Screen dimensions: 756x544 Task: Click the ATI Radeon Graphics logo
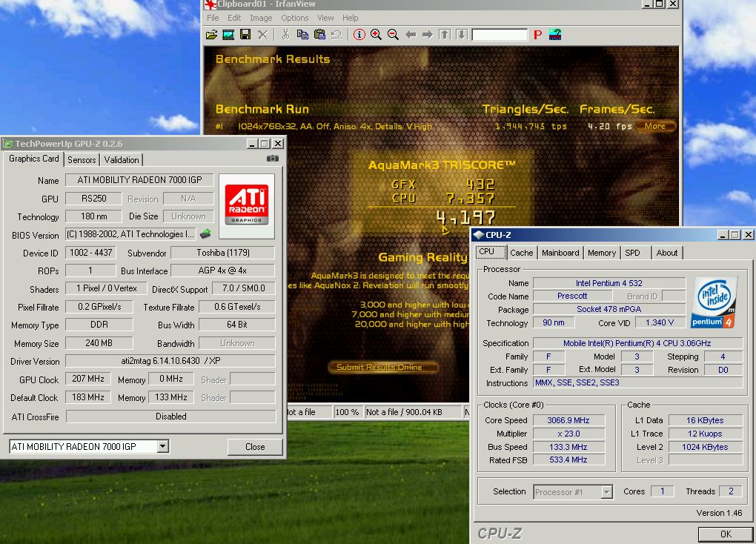click(x=246, y=205)
